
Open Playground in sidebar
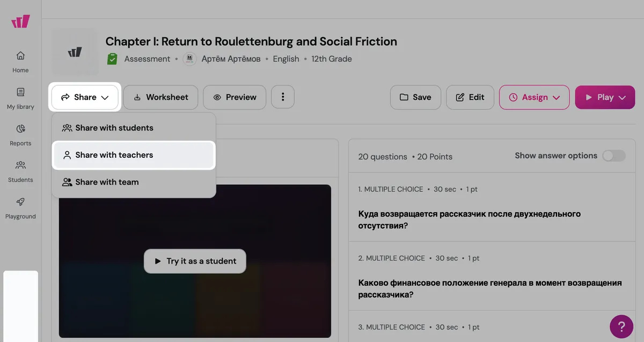point(20,208)
